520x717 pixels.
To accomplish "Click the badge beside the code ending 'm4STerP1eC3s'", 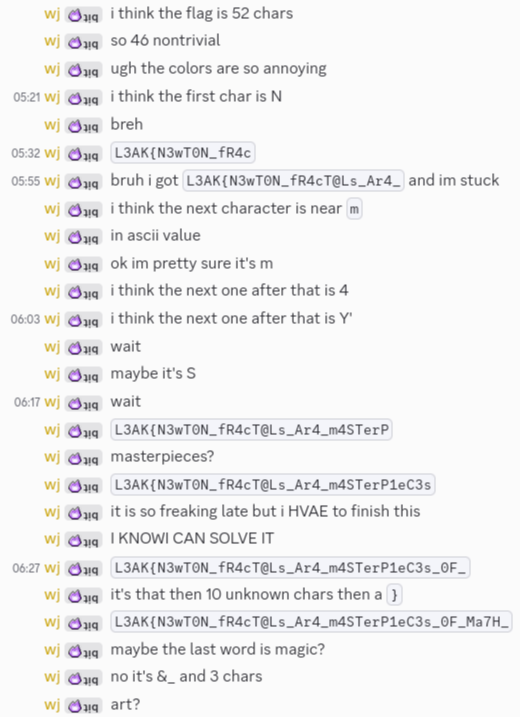I will click(x=83, y=486).
